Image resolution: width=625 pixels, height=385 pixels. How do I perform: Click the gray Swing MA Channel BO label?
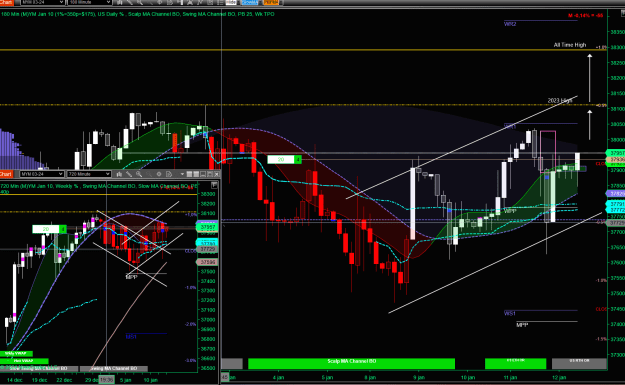click(114, 368)
